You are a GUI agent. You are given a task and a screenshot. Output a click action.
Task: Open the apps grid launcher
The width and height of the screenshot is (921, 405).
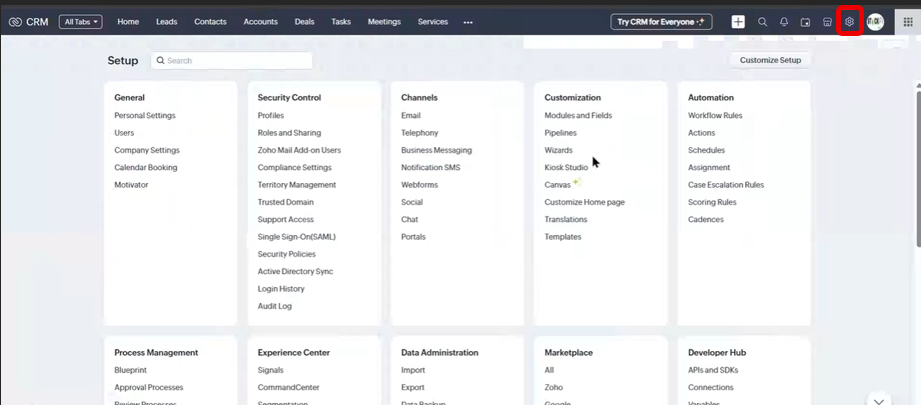coord(908,22)
